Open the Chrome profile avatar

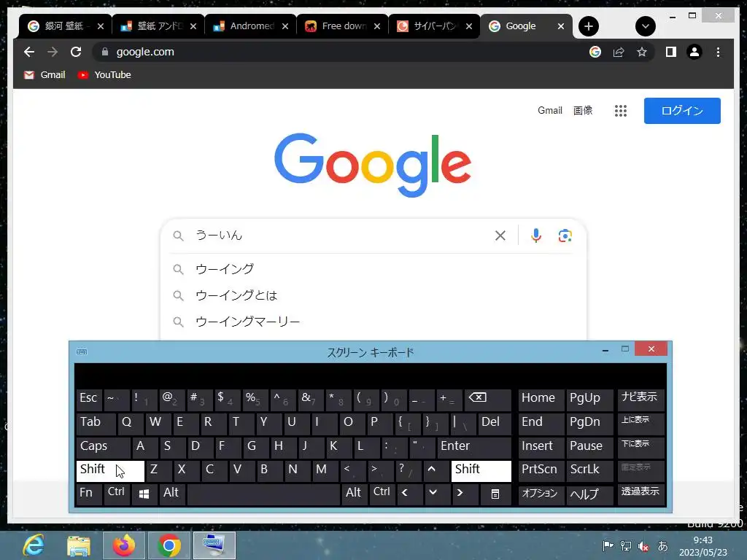click(x=694, y=52)
